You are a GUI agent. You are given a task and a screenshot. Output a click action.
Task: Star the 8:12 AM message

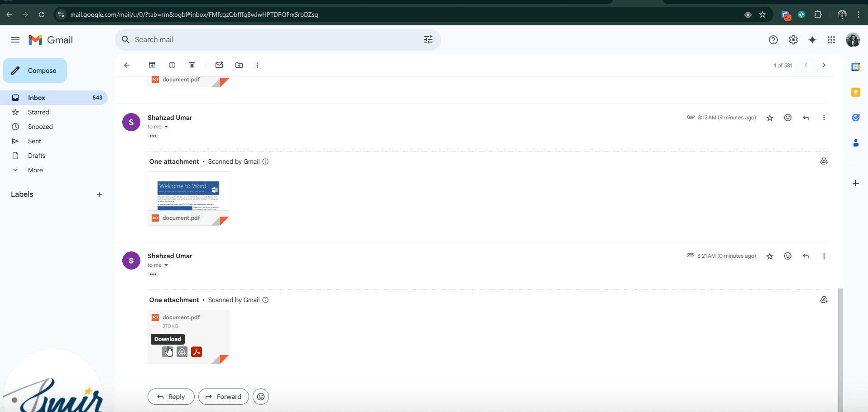click(x=770, y=118)
